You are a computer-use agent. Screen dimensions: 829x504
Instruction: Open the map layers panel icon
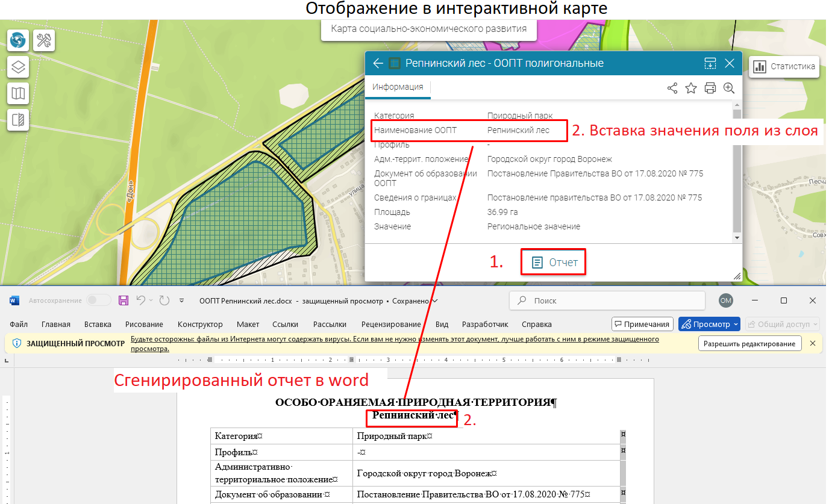click(x=18, y=66)
